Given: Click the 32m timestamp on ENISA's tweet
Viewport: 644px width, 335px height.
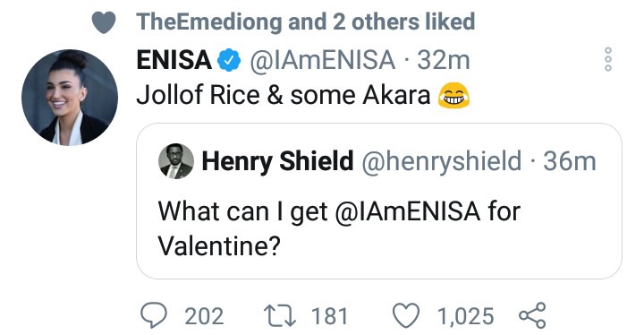Looking at the screenshot, I should [x=444, y=61].
